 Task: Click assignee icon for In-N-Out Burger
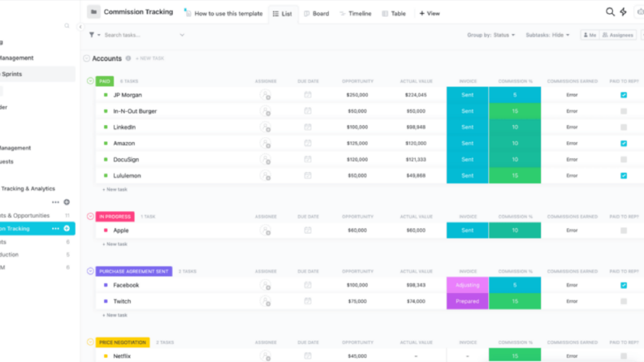pyautogui.click(x=266, y=111)
